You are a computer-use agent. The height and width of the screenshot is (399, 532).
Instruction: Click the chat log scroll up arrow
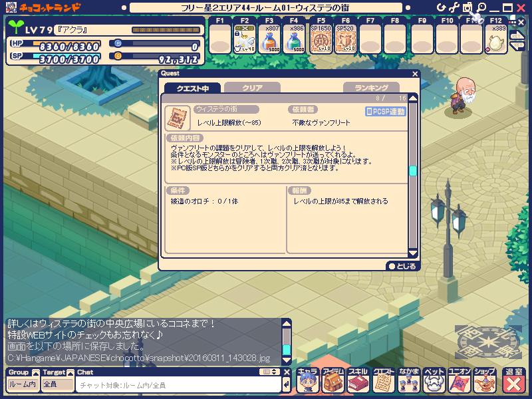tap(287, 323)
